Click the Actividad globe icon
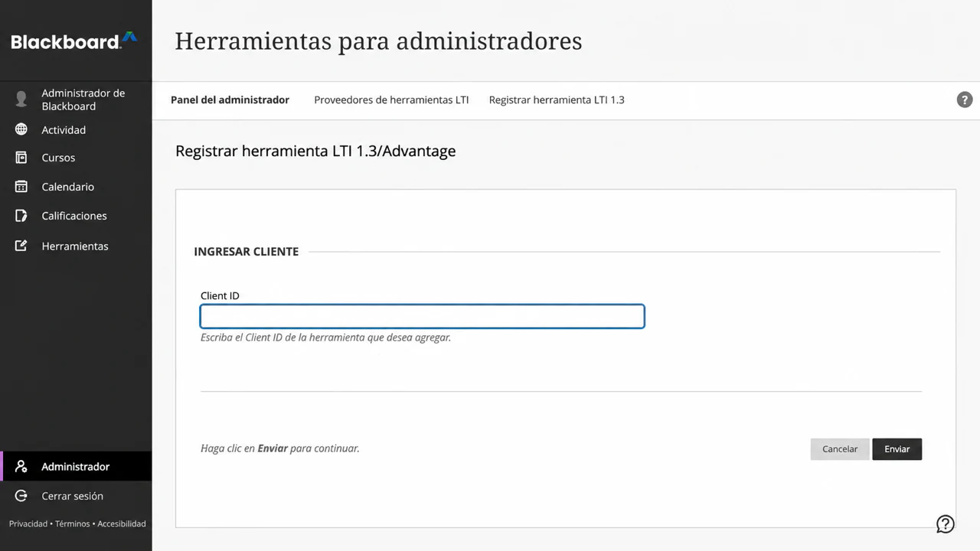The width and height of the screenshot is (980, 551). pyautogui.click(x=21, y=129)
